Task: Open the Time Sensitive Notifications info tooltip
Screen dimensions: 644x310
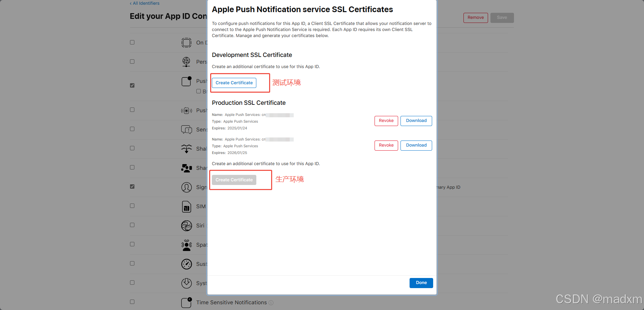Action: coord(271,303)
